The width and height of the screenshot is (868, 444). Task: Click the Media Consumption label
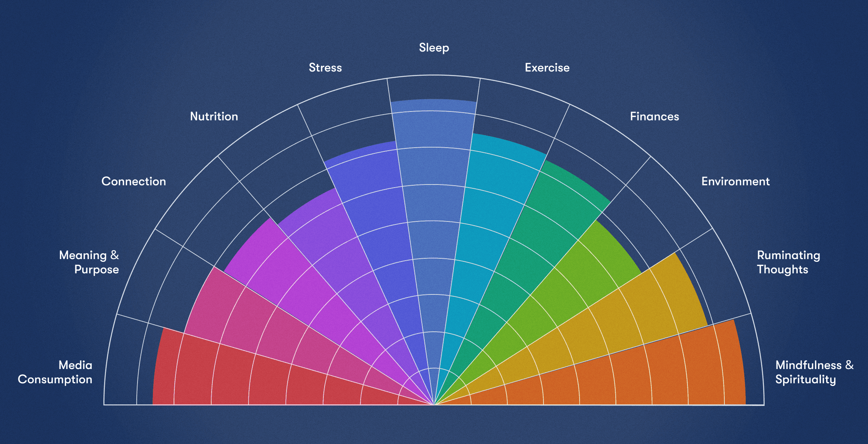(55, 372)
